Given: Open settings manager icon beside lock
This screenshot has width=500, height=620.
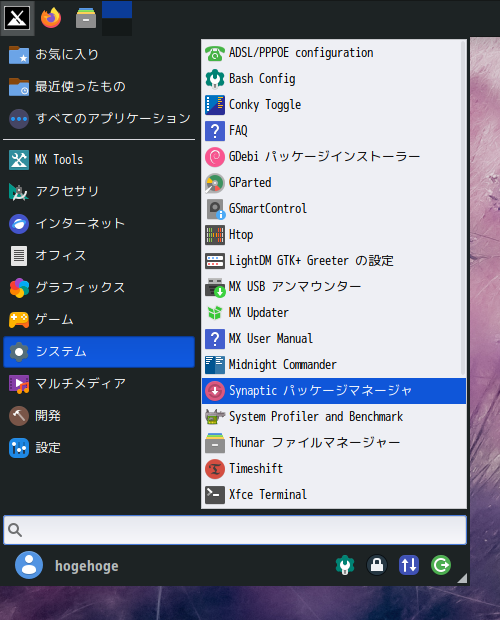Looking at the screenshot, I should pyautogui.click(x=345, y=565).
